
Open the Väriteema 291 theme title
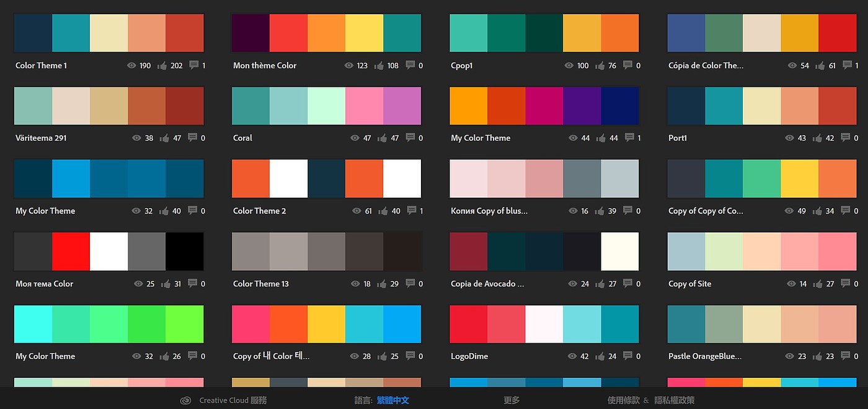pos(41,138)
